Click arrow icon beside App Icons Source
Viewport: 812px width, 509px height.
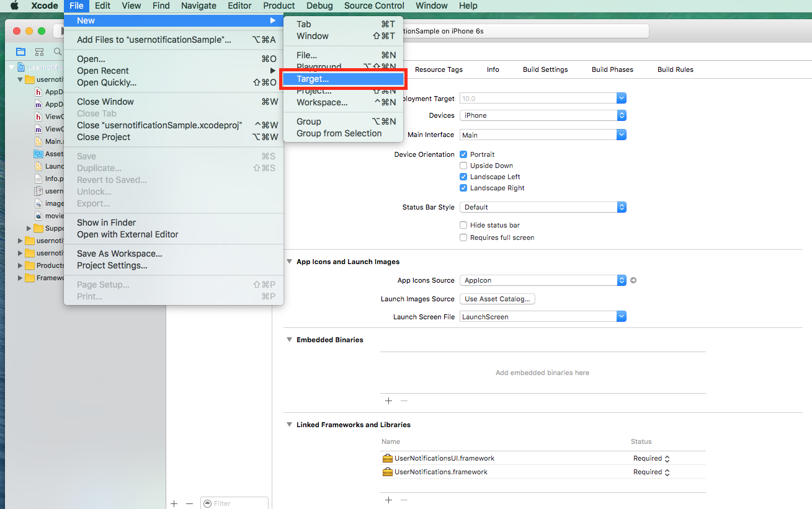coord(633,280)
